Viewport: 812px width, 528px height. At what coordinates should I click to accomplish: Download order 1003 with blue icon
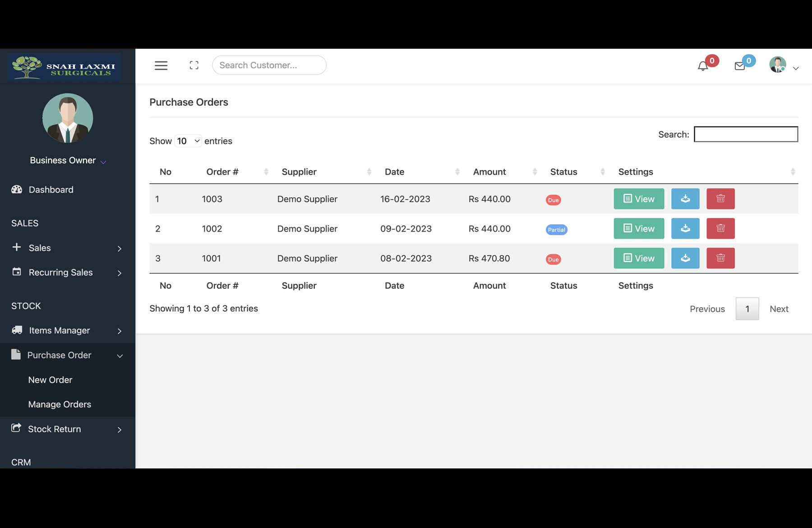pos(685,199)
